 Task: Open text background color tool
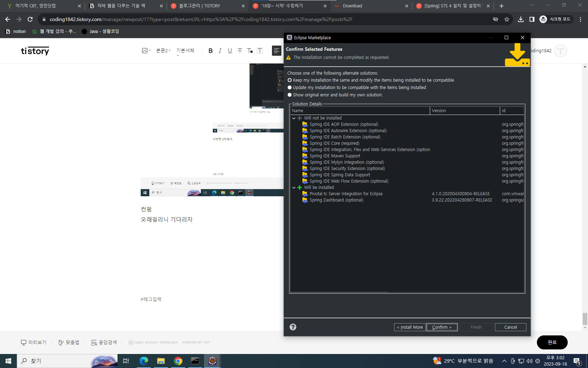pos(260,51)
